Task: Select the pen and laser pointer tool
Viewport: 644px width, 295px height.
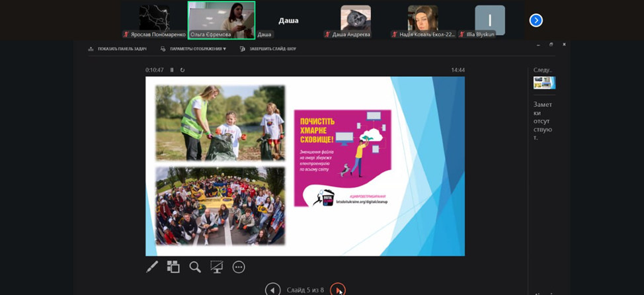Action: point(152,267)
